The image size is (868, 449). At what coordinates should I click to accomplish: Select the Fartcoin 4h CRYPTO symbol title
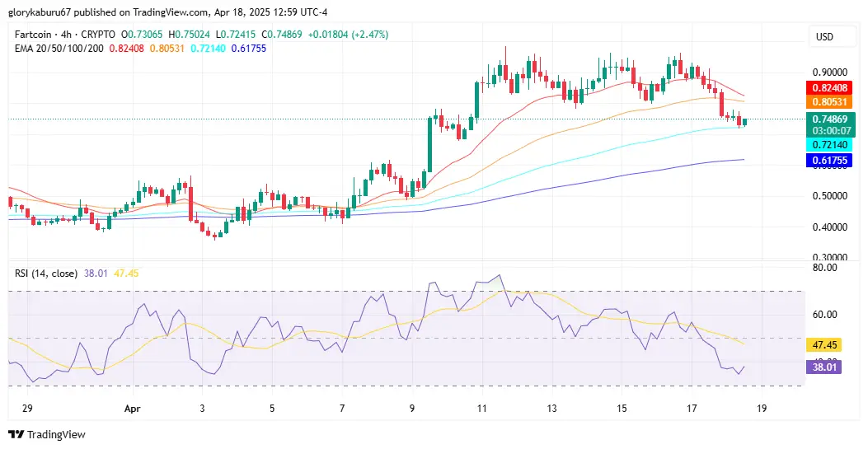click(x=65, y=35)
